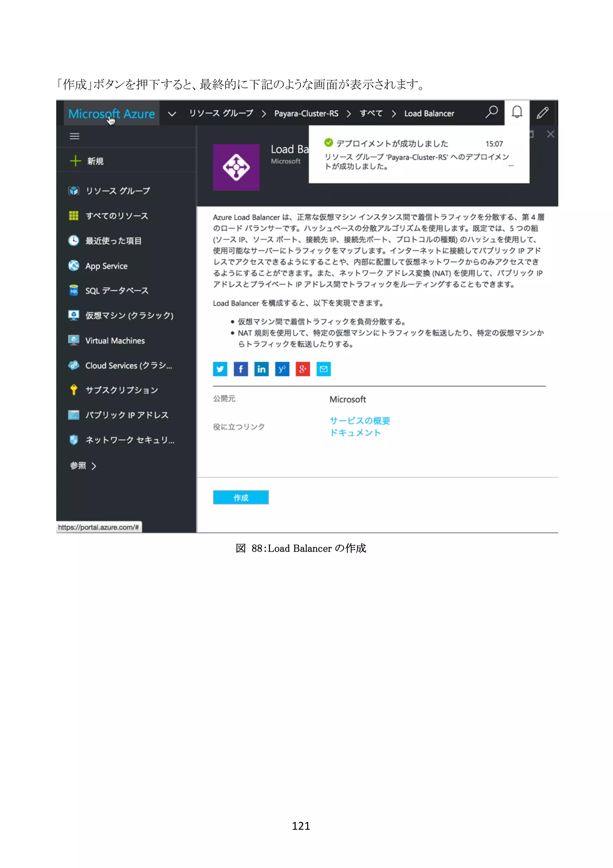Image resolution: width=613 pixels, height=868 pixels.
Task: Go to App Service
Action: 107,266
